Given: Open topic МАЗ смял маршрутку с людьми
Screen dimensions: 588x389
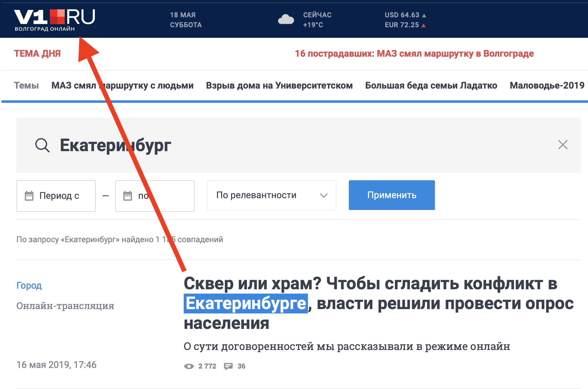Looking at the screenshot, I should [x=122, y=85].
